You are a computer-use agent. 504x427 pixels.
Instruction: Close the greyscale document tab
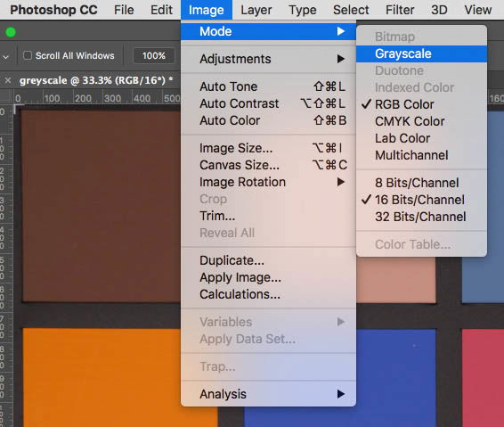tap(8, 80)
